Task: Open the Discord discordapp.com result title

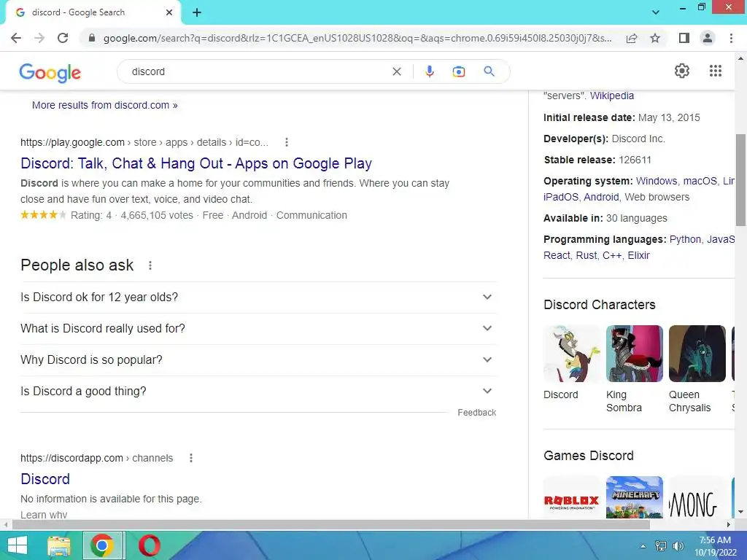Action: pos(45,479)
